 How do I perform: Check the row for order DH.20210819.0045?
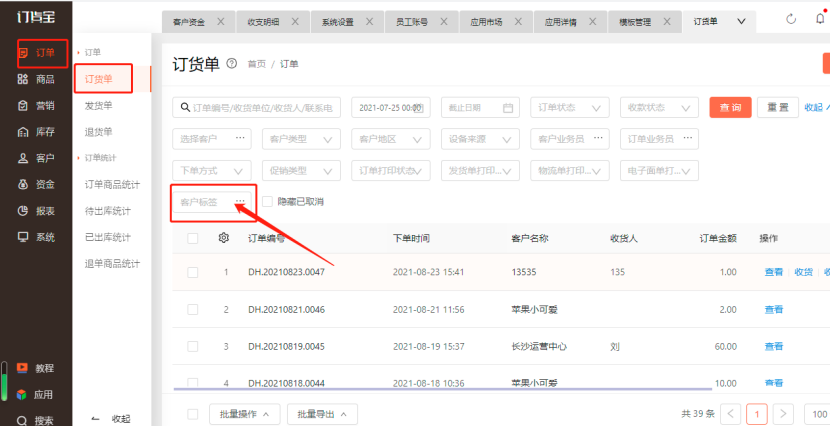click(192, 347)
